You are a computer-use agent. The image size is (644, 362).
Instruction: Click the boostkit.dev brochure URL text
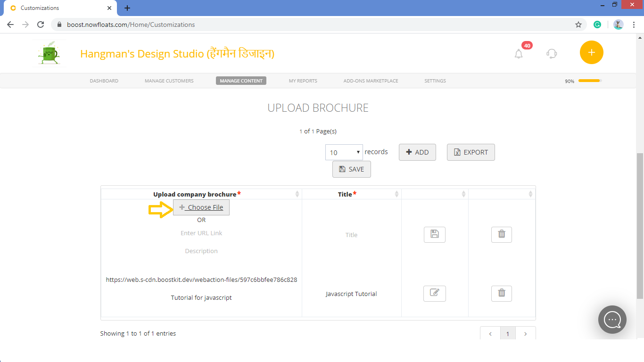201,280
